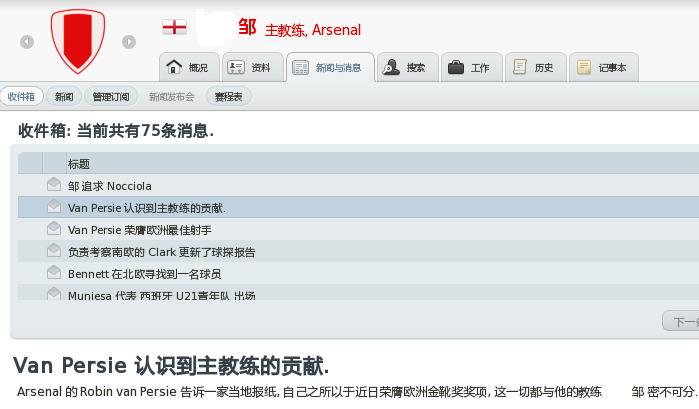The width and height of the screenshot is (699, 409).
Task: Open the 记事本 notebook tab
Action: [x=604, y=67]
